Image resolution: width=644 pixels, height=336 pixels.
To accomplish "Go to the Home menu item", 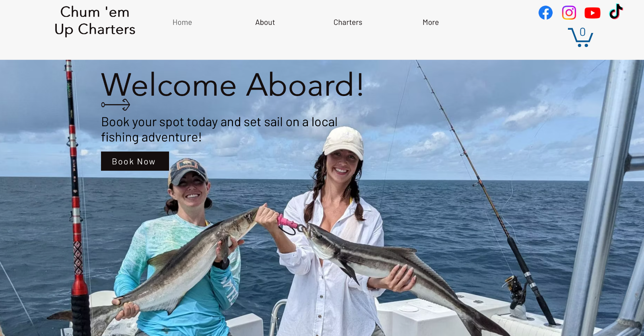I will (182, 23).
